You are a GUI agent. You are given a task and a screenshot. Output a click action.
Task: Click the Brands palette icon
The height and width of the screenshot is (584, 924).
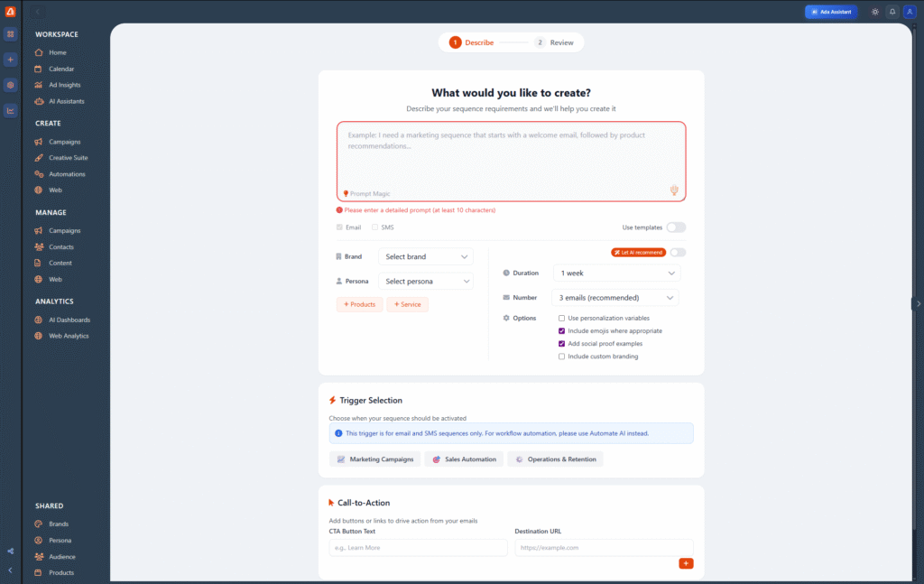pos(39,524)
